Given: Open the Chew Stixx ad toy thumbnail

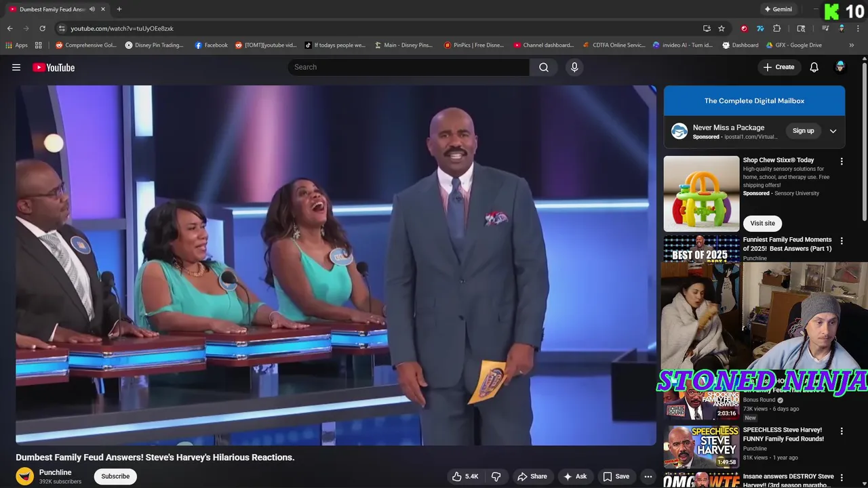Looking at the screenshot, I should click(701, 194).
